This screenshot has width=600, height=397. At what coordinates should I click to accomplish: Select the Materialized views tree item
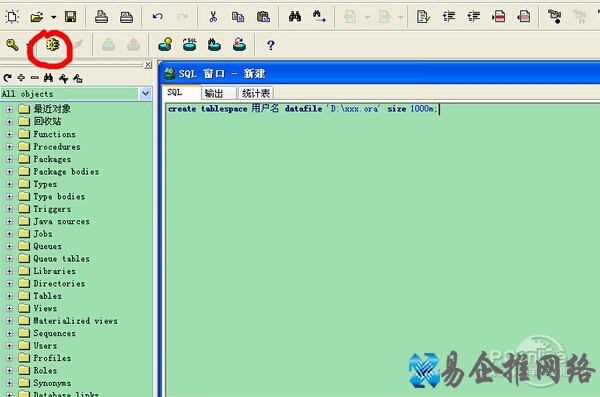(x=75, y=321)
